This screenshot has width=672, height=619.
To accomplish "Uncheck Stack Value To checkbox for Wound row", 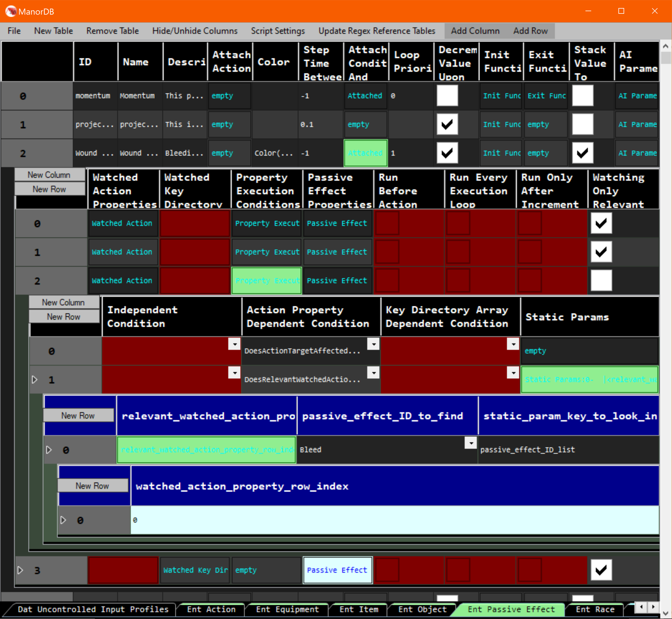I will [x=582, y=153].
